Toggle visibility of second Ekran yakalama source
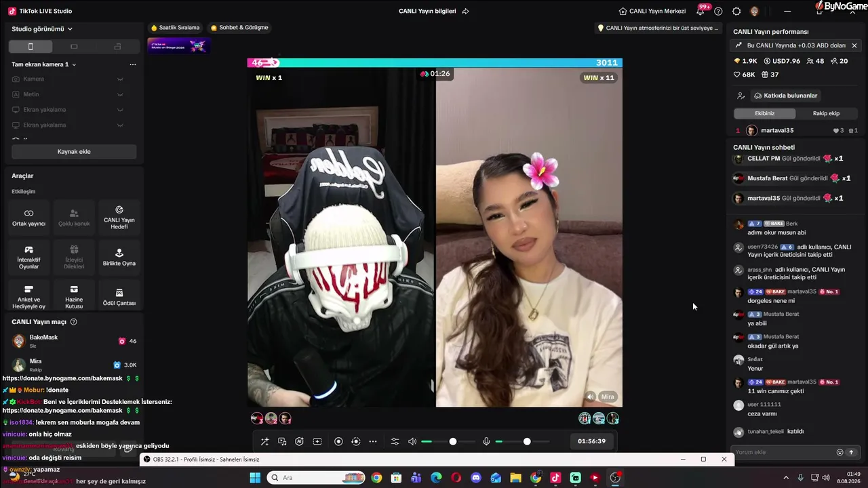This screenshot has width=868, height=488. pyautogui.click(x=120, y=125)
